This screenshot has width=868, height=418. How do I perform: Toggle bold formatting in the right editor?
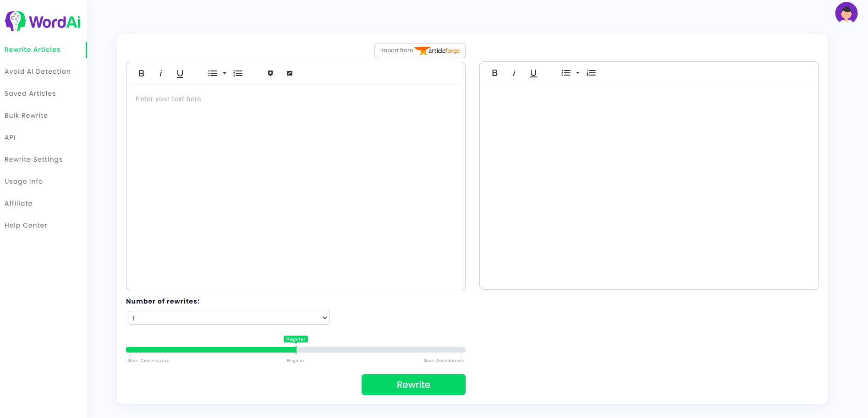(x=494, y=73)
